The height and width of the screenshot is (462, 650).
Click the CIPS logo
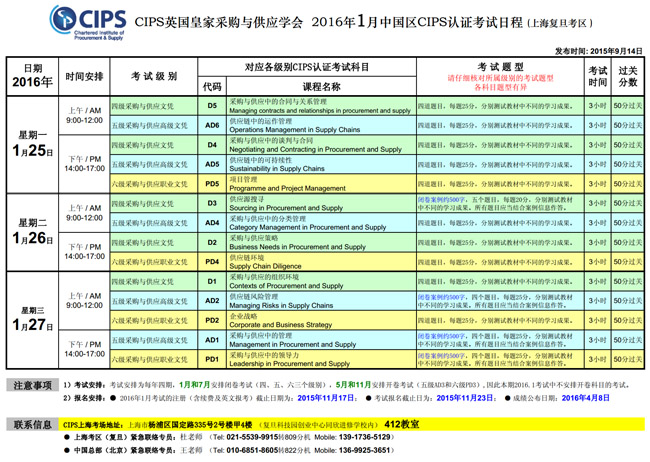point(87,22)
